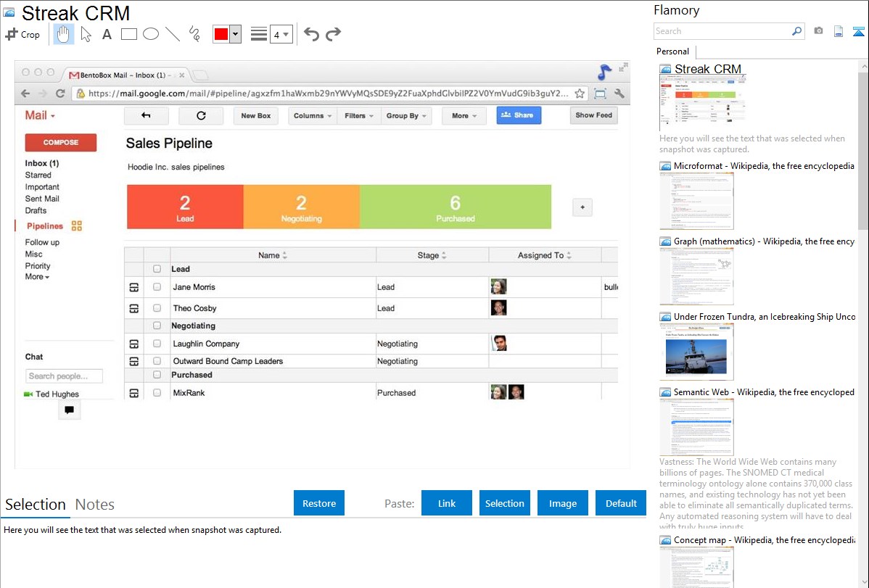Choose the freehand squiggle drawing tool

tap(194, 34)
